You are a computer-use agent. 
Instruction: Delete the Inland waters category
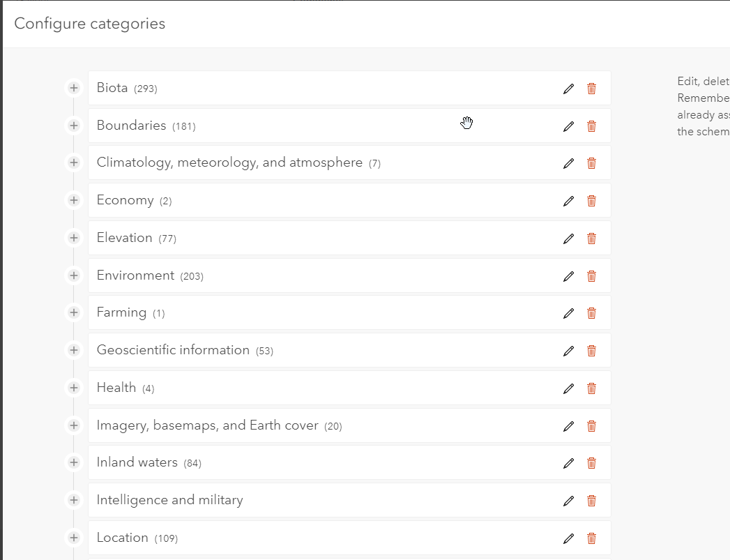point(591,462)
